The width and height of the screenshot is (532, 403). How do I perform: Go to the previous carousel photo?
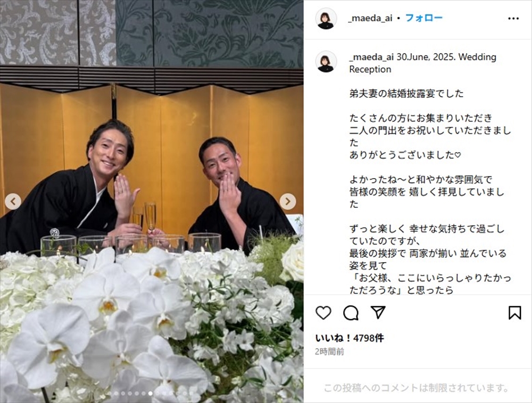[13, 201]
